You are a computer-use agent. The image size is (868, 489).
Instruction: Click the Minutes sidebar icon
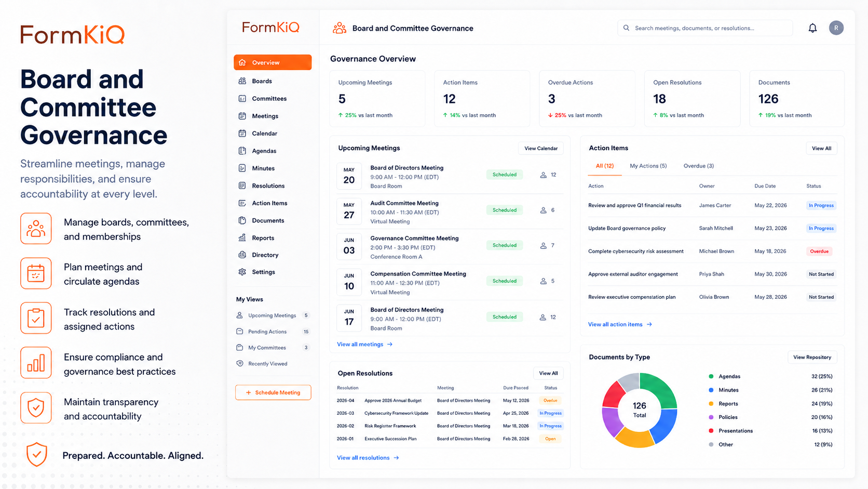click(242, 168)
